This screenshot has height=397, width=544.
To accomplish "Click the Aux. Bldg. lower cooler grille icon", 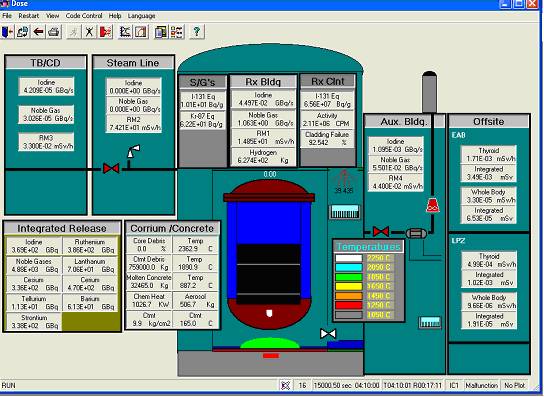I will 430,323.
